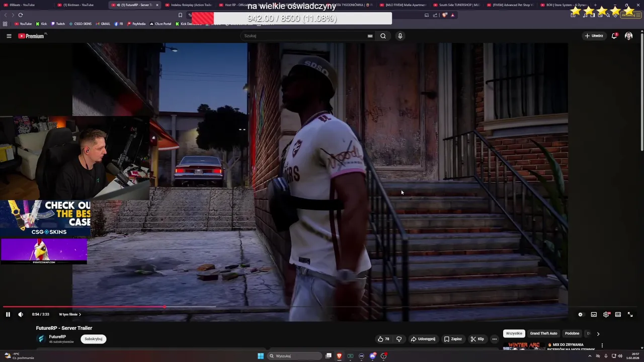Open the browser apps grid icon
The image size is (644, 362).
click(5, 24)
